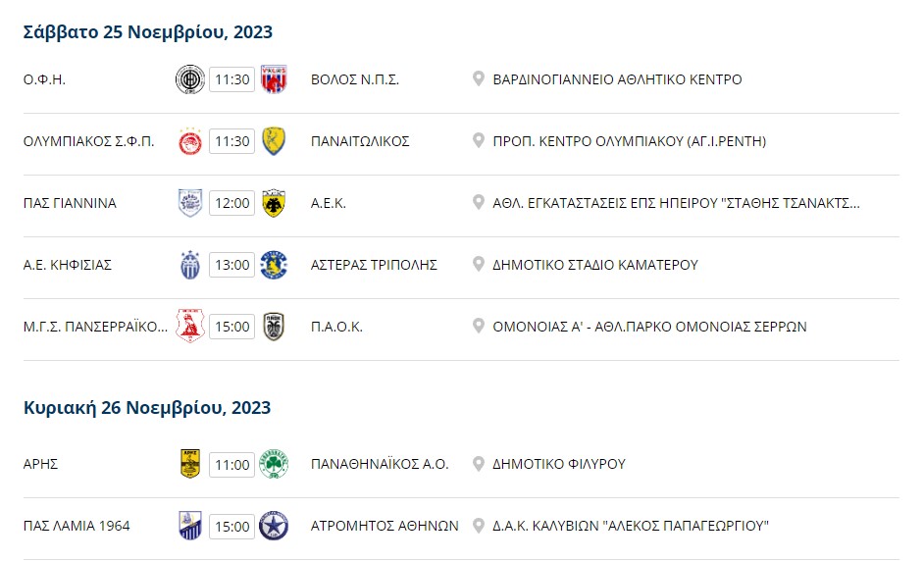
Task: Click the pin next to ΒΑΡΔΙΝΟΓΙΑΝΝΕΙΟ ΑΘΛΗΤΙΚΟ ΚΕΝΤΡΟ
Action: pyautogui.click(x=479, y=78)
